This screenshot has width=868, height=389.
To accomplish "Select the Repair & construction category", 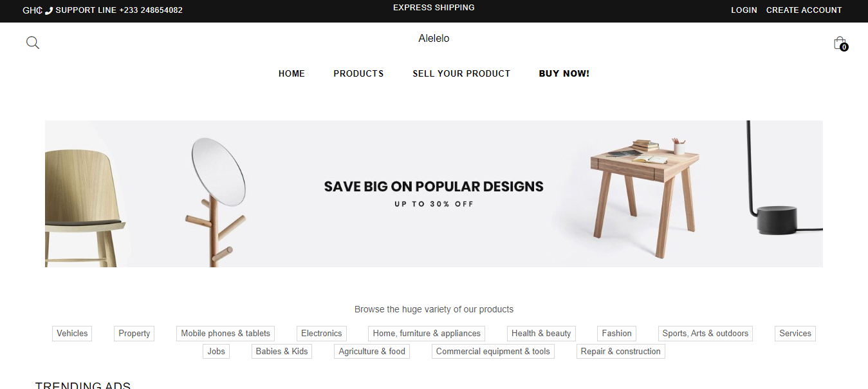I will pyautogui.click(x=620, y=351).
